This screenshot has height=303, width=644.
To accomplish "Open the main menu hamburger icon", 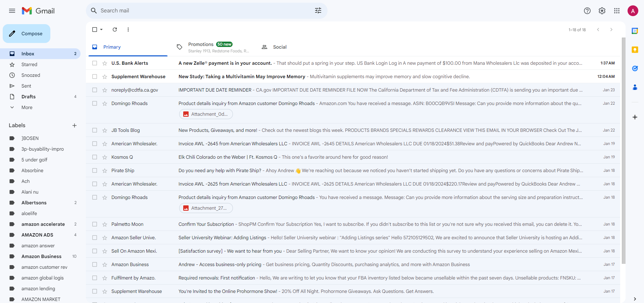I will [12, 11].
